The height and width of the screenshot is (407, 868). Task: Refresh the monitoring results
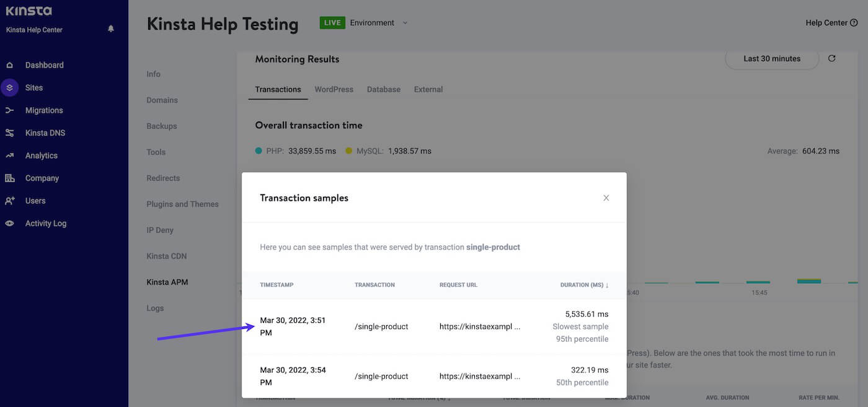tap(832, 58)
